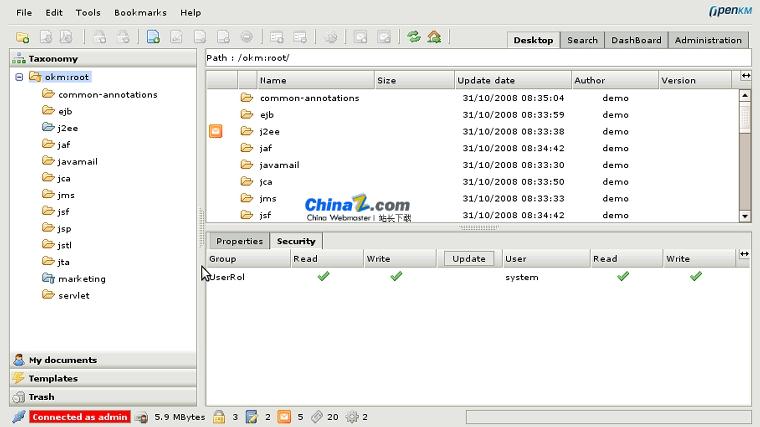Click the Update button in security panel
The width and height of the screenshot is (760, 427).
tap(469, 259)
